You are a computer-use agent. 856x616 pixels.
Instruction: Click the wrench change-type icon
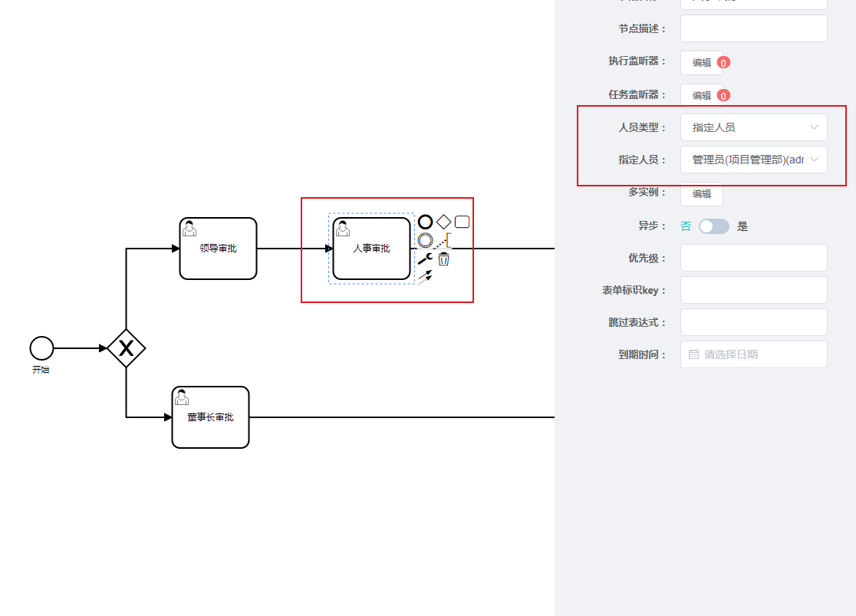pyautogui.click(x=425, y=259)
